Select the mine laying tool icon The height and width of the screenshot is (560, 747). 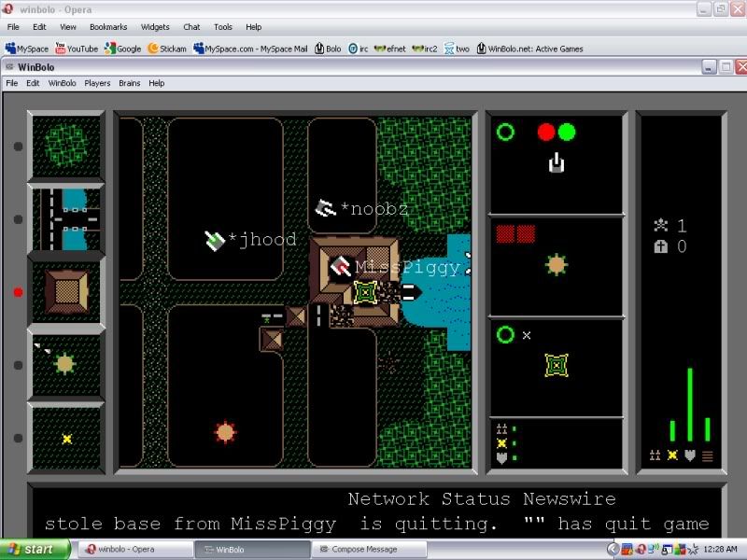65,437
